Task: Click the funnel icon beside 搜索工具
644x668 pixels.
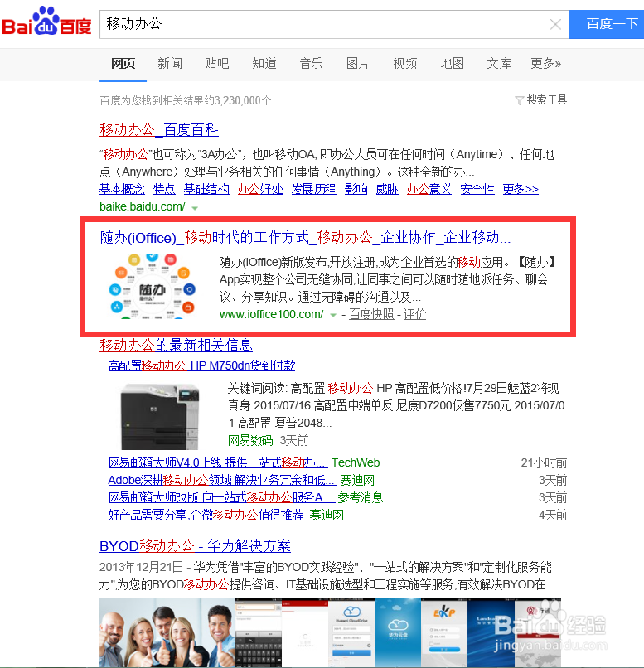Action: point(519,101)
